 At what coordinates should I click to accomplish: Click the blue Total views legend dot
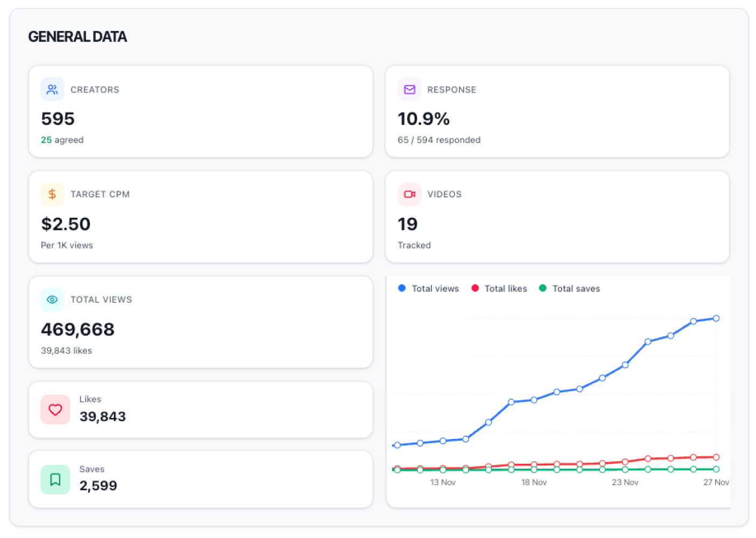pos(402,288)
